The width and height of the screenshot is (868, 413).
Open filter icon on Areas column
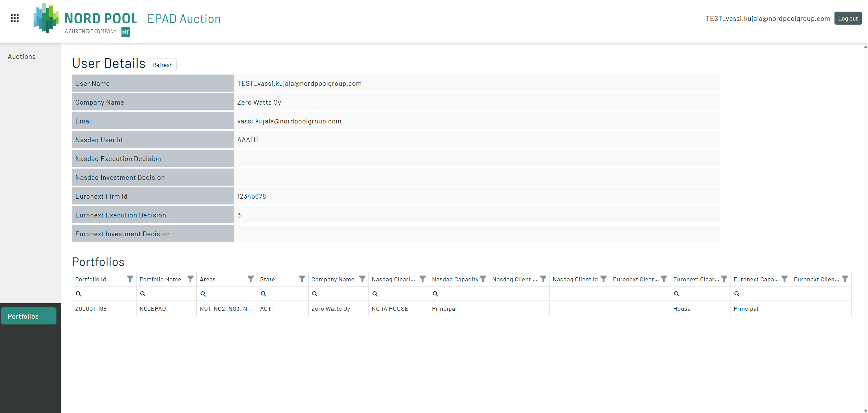coord(251,279)
